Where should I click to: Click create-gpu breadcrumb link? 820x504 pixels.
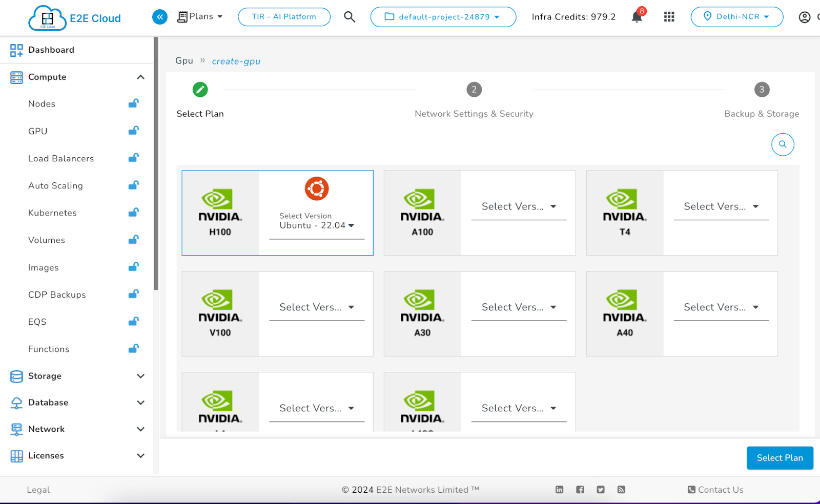(x=236, y=61)
